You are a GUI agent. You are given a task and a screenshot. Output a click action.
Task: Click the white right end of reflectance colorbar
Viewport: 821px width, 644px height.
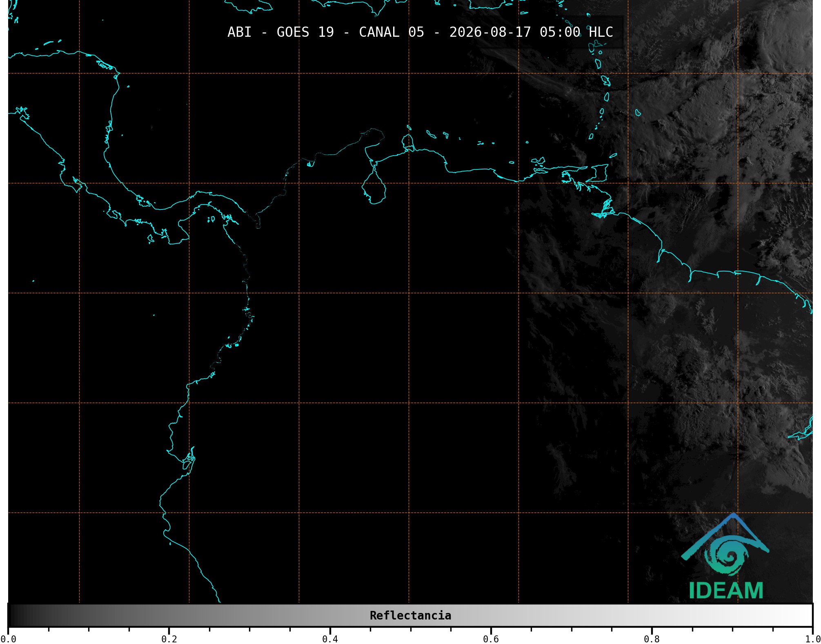(x=804, y=615)
